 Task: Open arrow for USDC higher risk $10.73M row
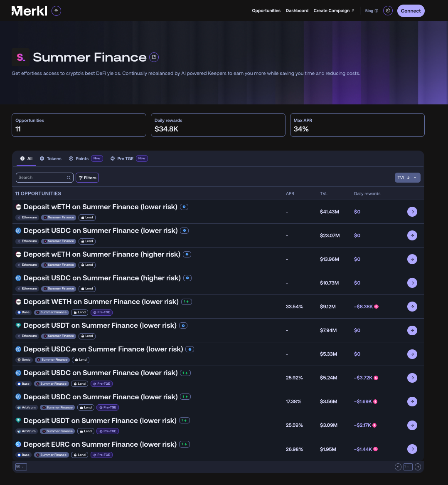[x=412, y=283]
